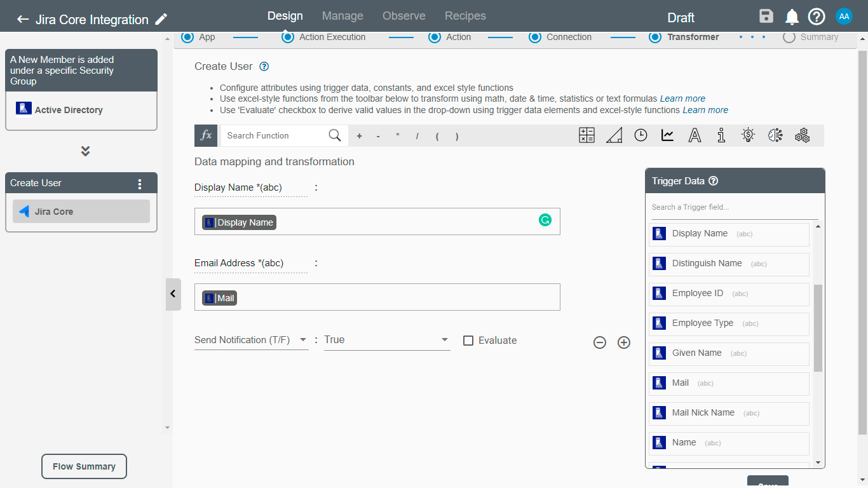Follow the first Learn more link
The height and width of the screenshot is (488, 868).
682,98
